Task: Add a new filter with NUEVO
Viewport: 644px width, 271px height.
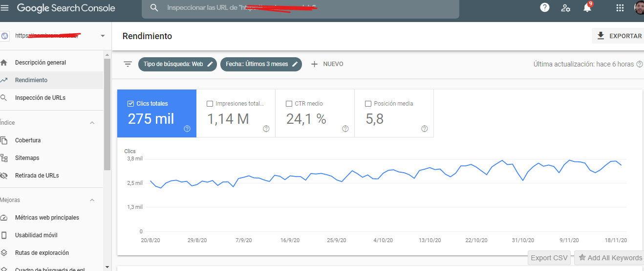Action: tap(327, 64)
